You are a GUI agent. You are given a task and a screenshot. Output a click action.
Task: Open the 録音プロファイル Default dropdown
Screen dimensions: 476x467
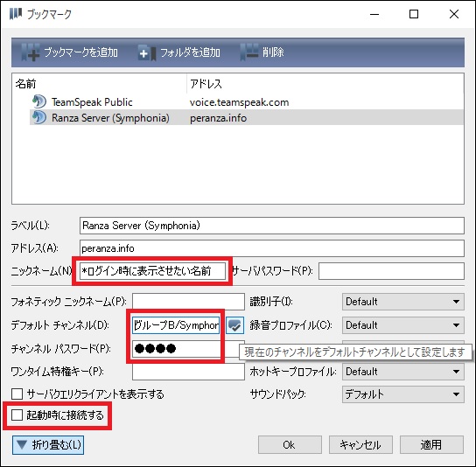(403, 325)
